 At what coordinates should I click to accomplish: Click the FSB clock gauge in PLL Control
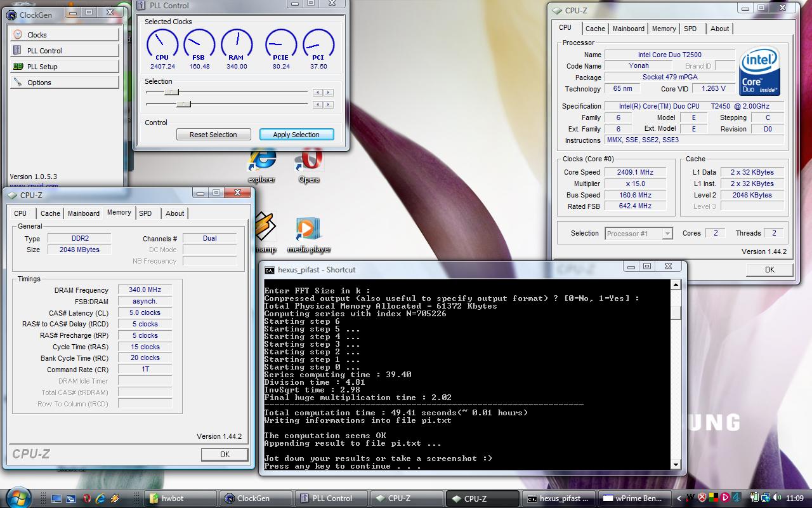pyautogui.click(x=199, y=45)
